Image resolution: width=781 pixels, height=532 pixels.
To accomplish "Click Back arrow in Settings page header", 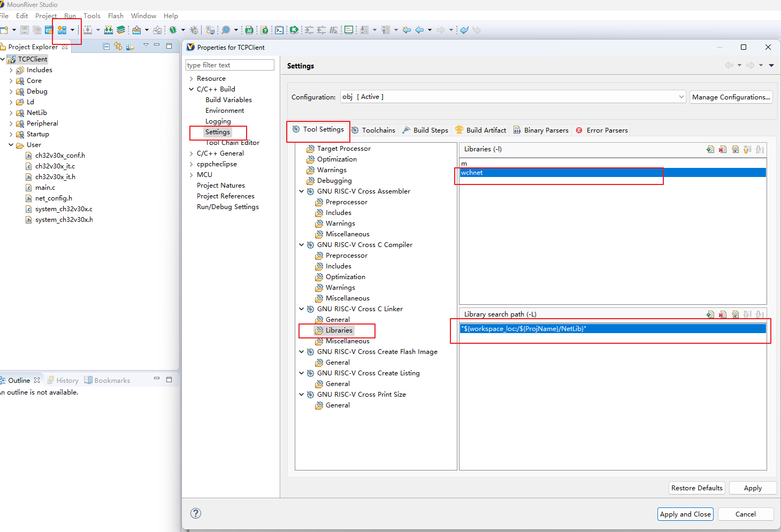I will tap(729, 65).
